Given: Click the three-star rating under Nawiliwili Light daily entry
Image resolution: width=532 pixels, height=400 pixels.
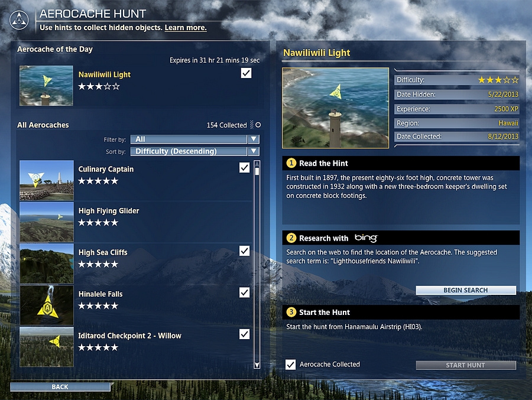Looking at the screenshot, I should 99,86.
